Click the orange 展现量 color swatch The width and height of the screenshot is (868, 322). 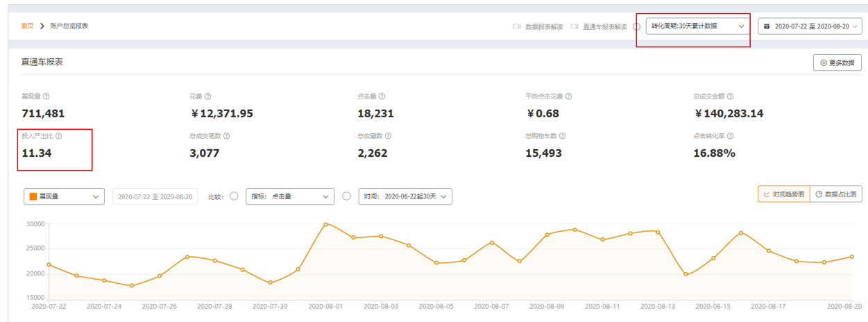point(33,196)
